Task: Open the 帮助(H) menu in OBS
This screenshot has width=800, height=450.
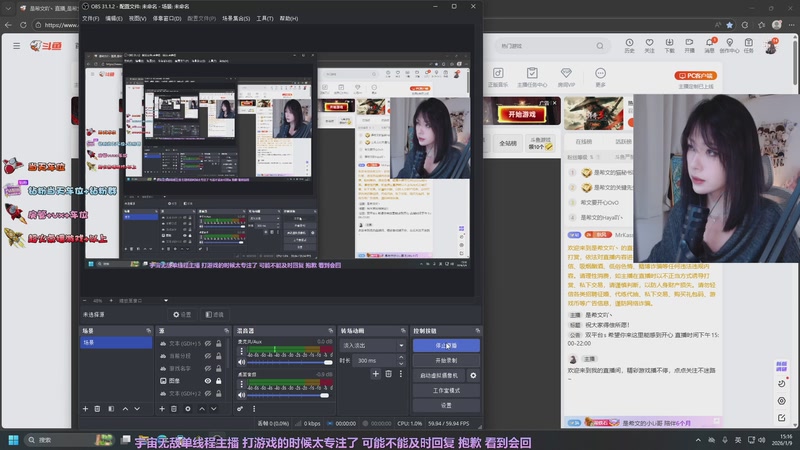Action: pyautogui.click(x=289, y=18)
